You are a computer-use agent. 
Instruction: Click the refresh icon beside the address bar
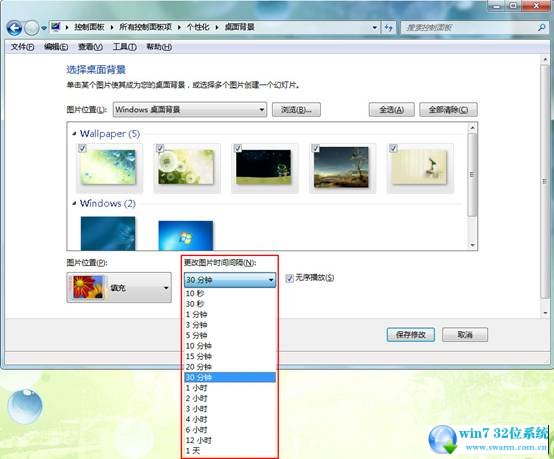[x=389, y=28]
